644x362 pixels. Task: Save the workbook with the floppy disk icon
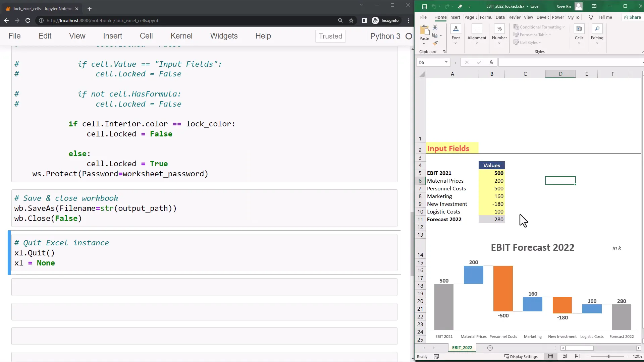tap(424, 6)
